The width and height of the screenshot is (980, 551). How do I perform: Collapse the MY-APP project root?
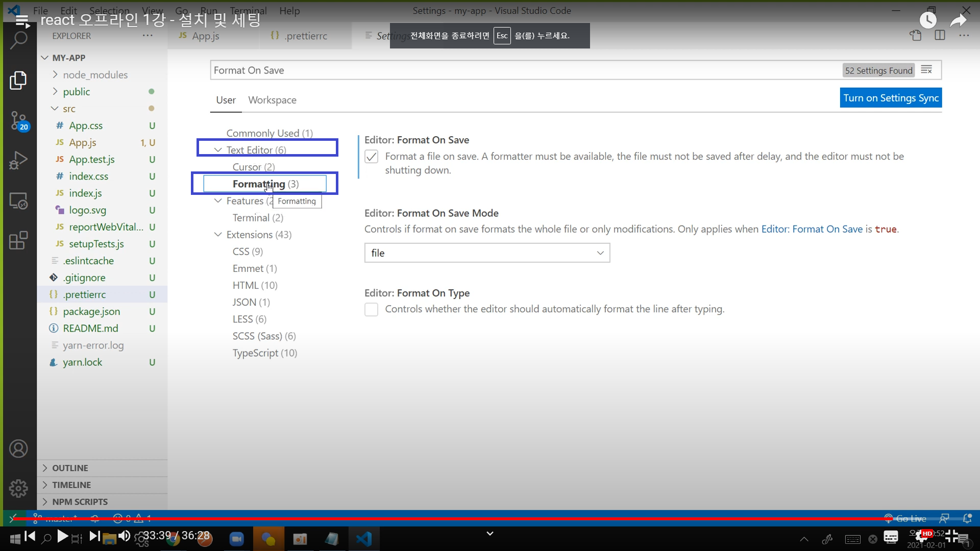pyautogui.click(x=45, y=58)
